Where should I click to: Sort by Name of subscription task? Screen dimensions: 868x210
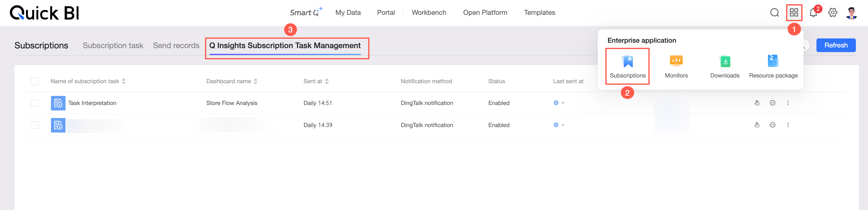[124, 81]
